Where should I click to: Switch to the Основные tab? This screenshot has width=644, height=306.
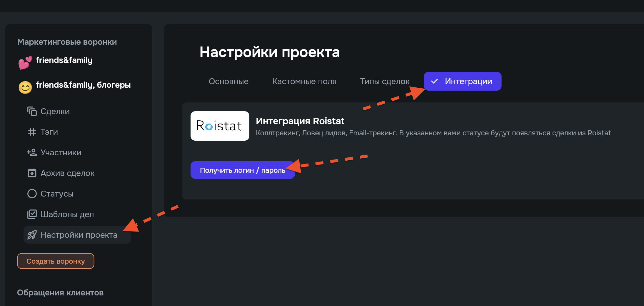click(x=228, y=81)
